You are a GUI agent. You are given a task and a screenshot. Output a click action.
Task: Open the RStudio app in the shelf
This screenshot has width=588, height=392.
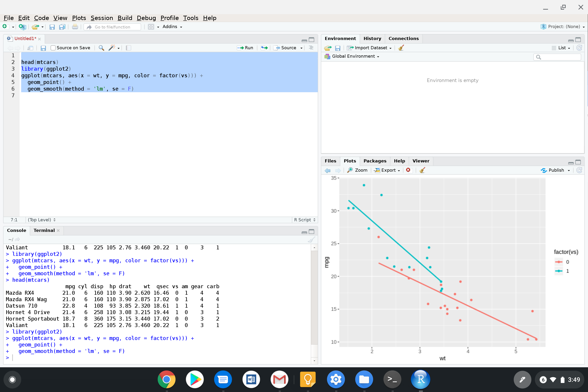(421, 379)
